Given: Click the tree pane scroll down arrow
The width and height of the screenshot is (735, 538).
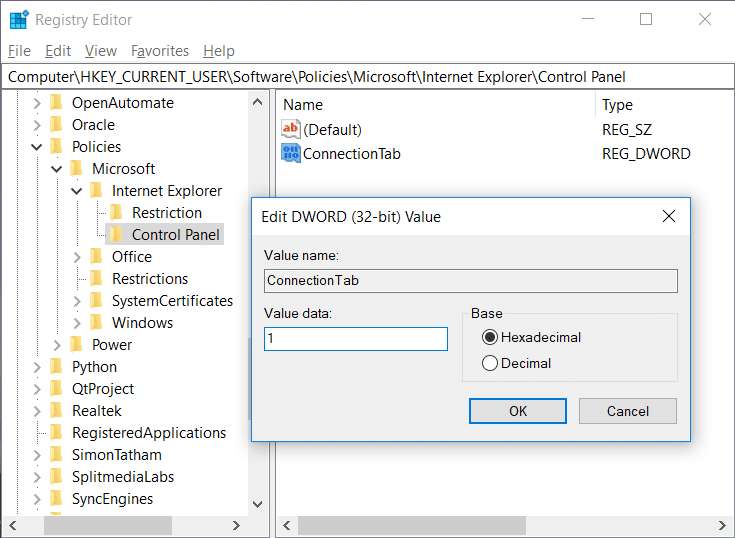Looking at the screenshot, I should tap(257, 505).
